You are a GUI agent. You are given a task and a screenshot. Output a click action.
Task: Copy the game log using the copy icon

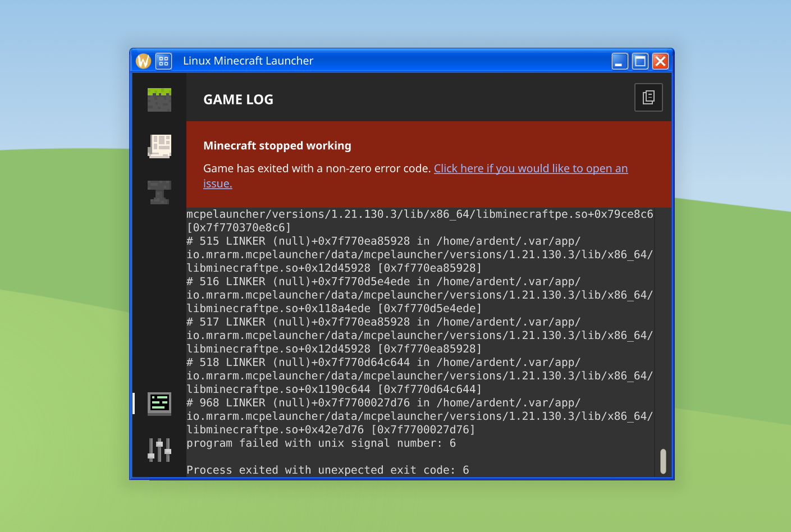tap(648, 97)
